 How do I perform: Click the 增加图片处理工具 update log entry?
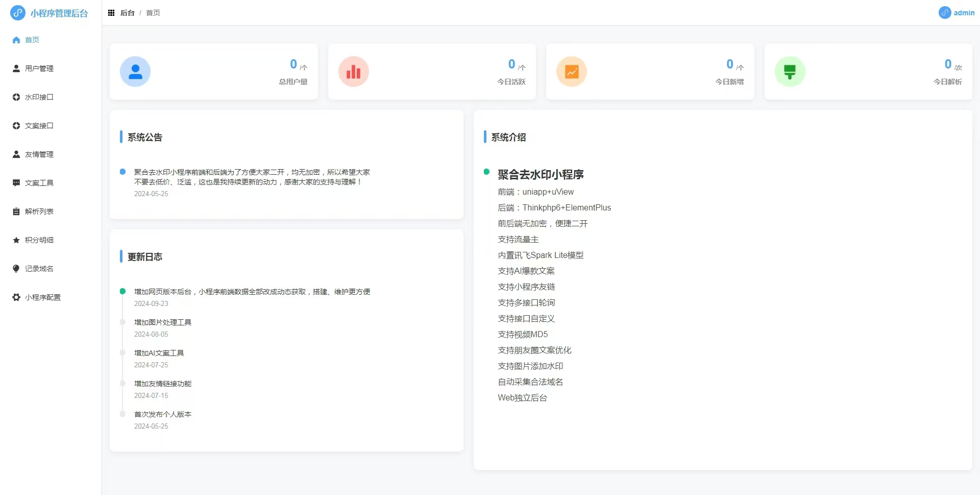[162, 322]
